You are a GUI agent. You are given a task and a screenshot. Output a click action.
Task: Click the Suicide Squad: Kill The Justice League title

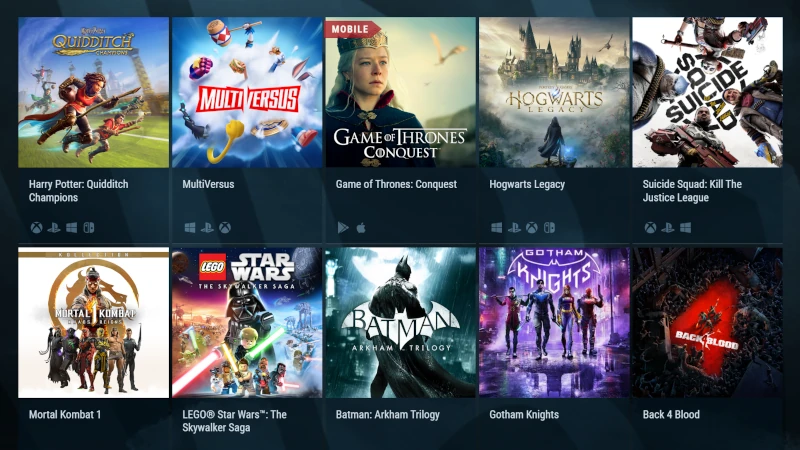pos(692,191)
